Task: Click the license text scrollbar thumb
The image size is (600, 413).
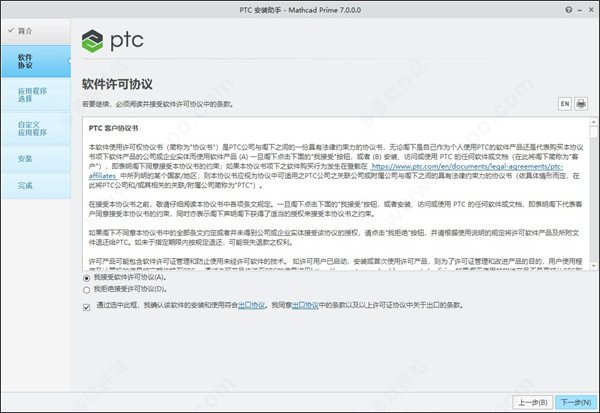Action: coord(593,132)
